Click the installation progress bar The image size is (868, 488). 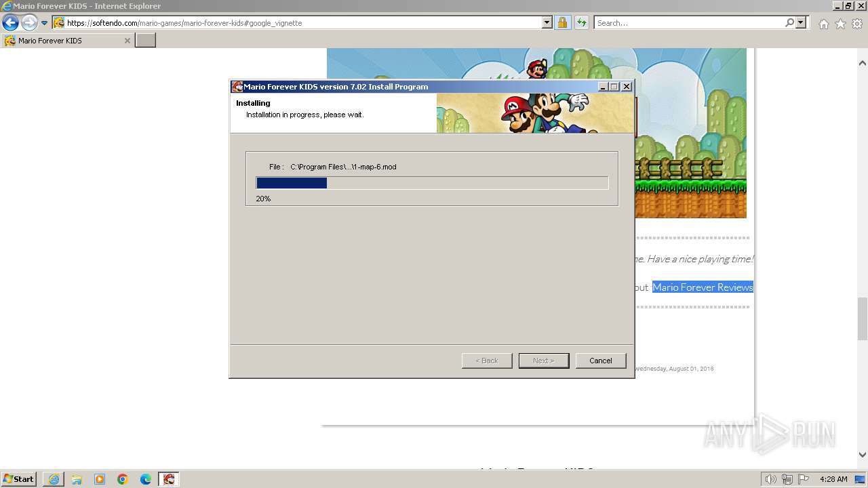click(432, 183)
